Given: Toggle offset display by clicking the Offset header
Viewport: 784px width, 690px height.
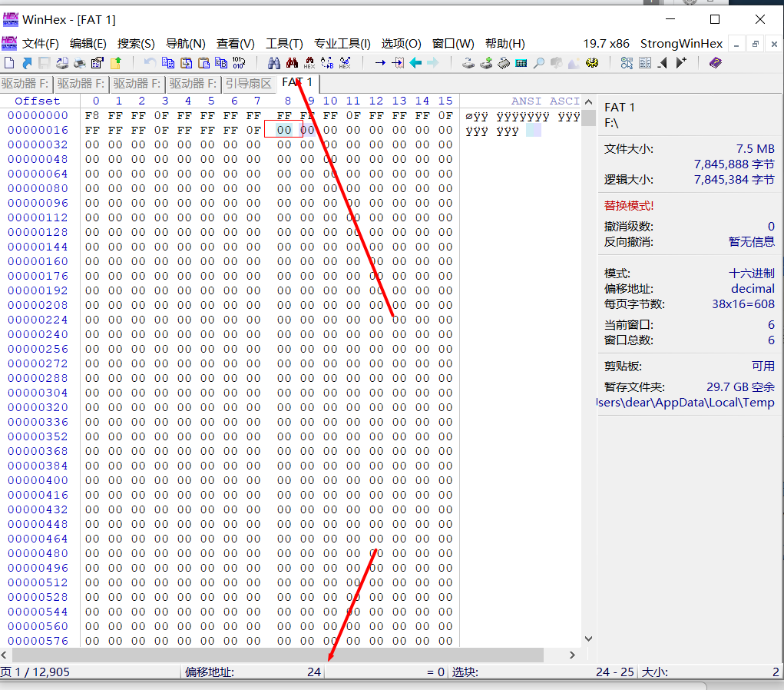Looking at the screenshot, I should point(38,101).
